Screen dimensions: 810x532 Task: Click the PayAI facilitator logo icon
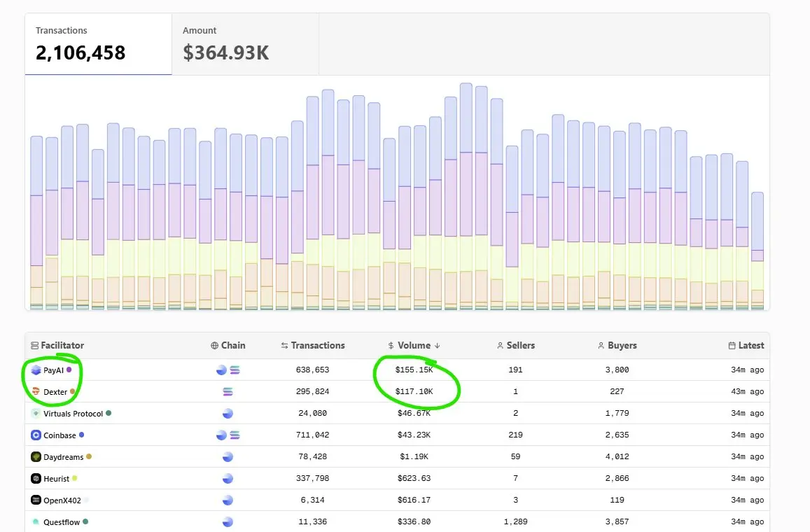tap(36, 370)
